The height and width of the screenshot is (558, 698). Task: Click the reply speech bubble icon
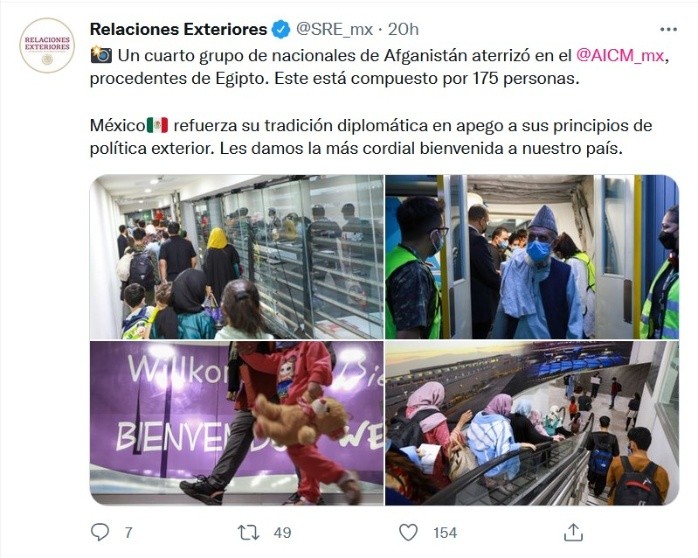100,532
